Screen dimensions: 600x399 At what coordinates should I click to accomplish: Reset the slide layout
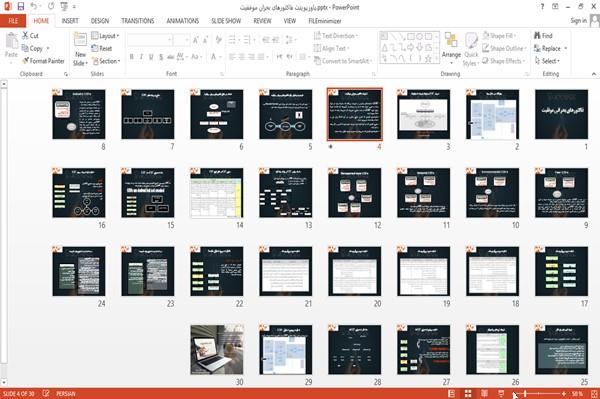pyautogui.click(x=102, y=48)
